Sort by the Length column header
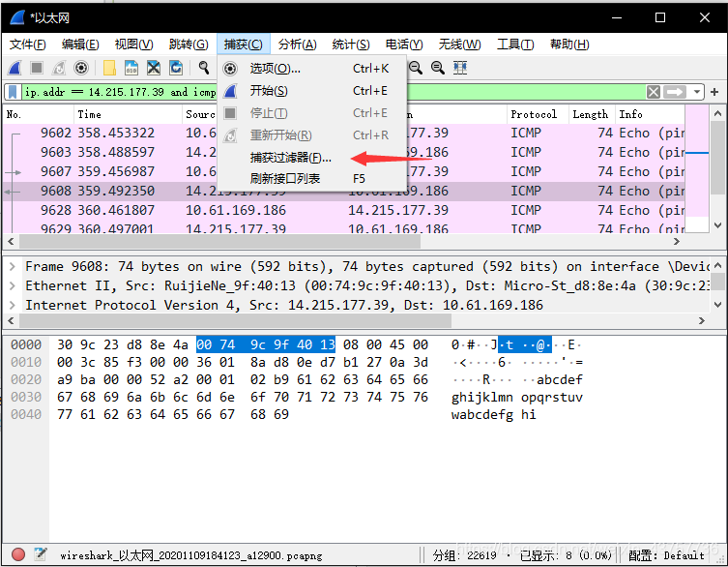Image resolution: width=728 pixels, height=567 pixels. [592, 114]
